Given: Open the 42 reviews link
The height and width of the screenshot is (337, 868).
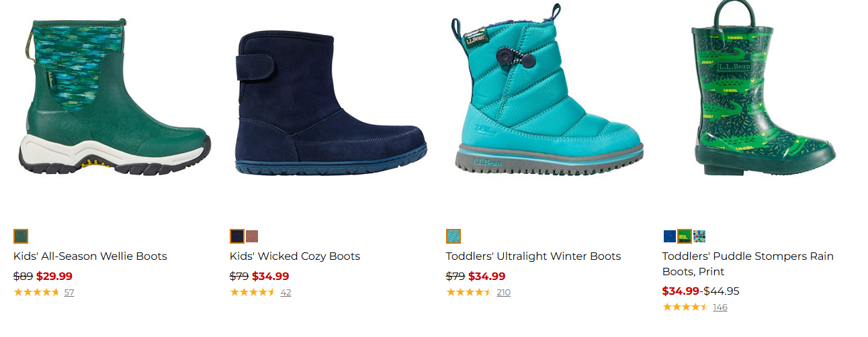Looking at the screenshot, I should click(x=286, y=293).
